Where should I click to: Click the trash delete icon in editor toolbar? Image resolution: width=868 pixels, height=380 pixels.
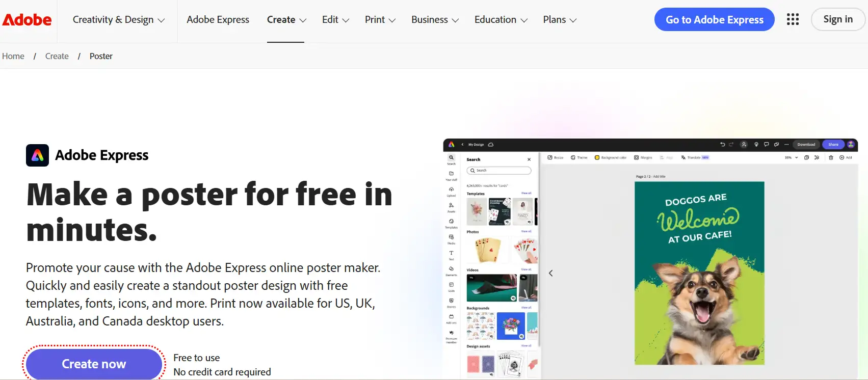[831, 157]
